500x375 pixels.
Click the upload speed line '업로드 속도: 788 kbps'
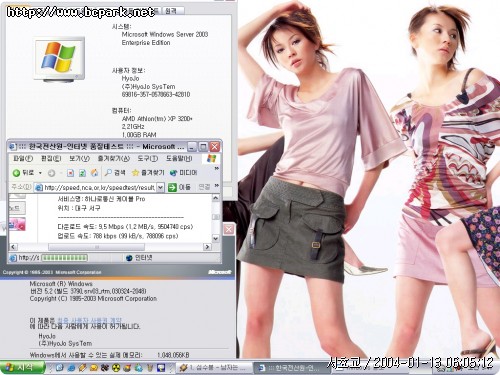pos(118,236)
